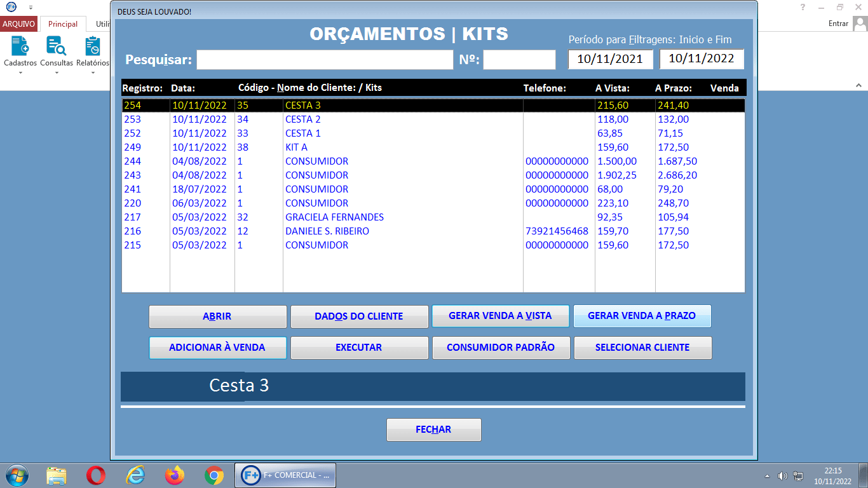Image resolution: width=868 pixels, height=488 pixels.
Task: Expand the Relatórios dropdown arrow
Action: pyautogui.click(x=93, y=72)
